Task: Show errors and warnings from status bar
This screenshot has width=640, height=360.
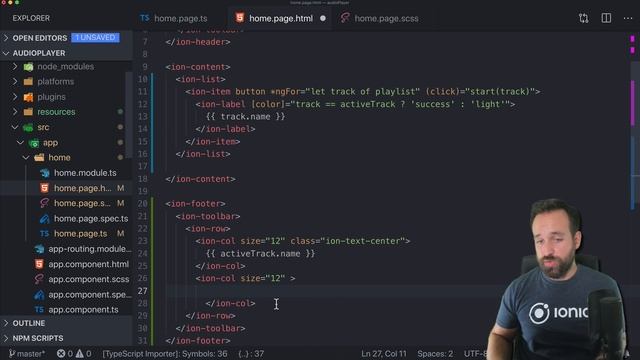Action: (x=74, y=353)
